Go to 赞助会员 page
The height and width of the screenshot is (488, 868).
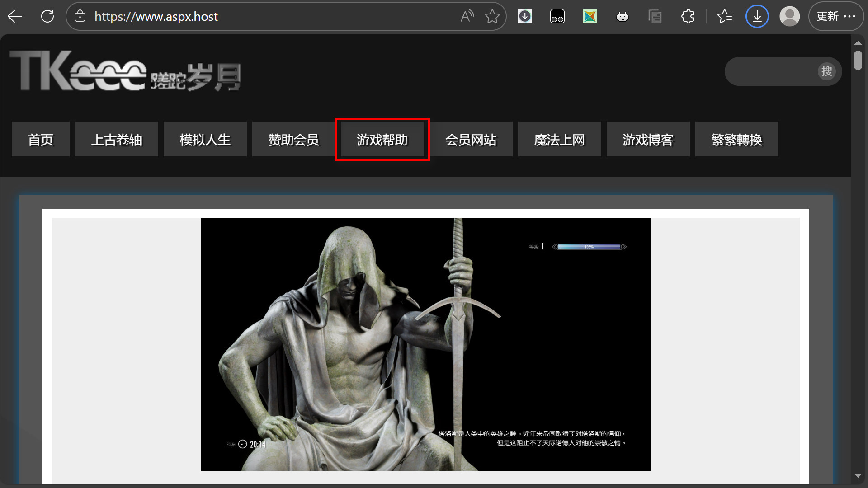294,140
